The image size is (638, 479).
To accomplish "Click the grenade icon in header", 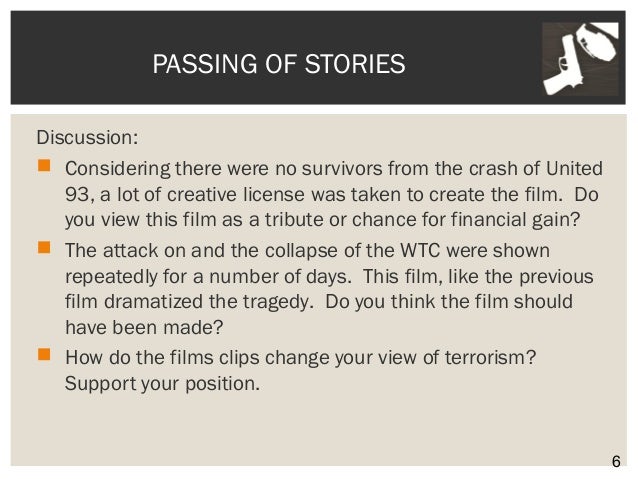I will pos(596,44).
